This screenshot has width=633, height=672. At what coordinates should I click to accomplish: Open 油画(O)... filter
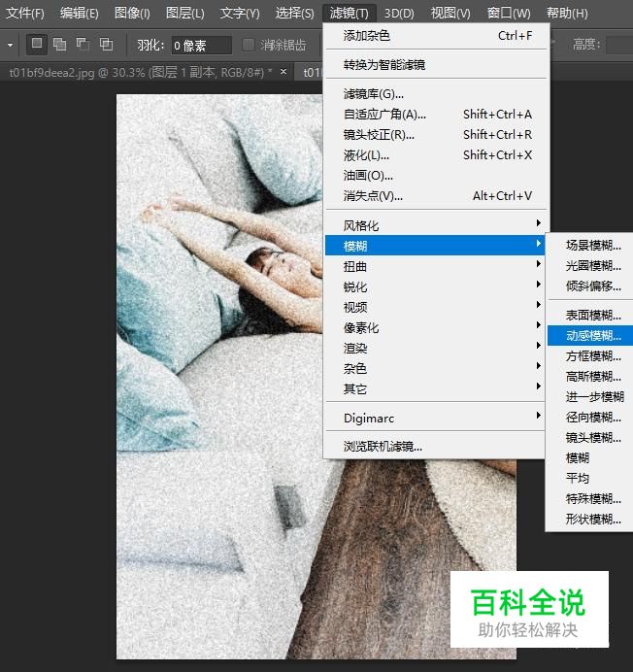coord(435,176)
